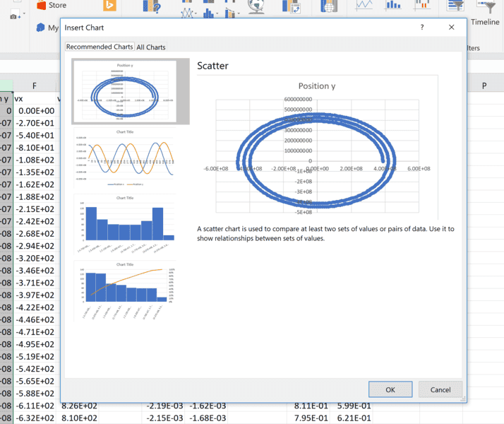Insert a Line sparkline icon
This screenshot has height=424, width=504.
pyautogui.click(x=364, y=5)
